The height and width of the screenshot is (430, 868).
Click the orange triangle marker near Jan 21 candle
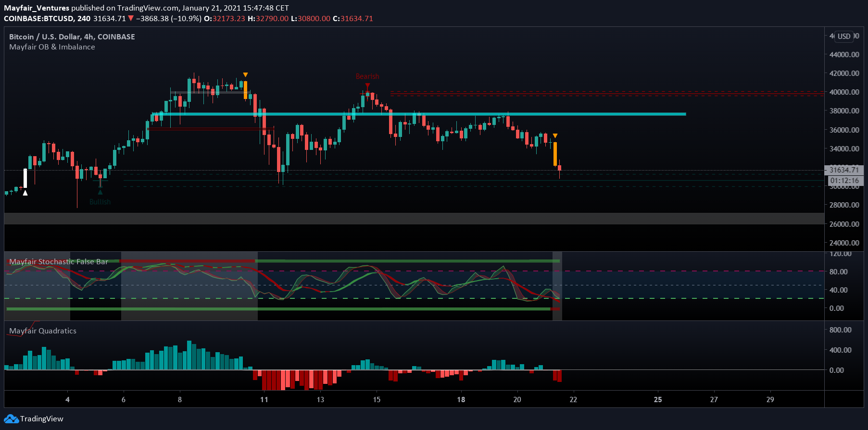point(555,136)
